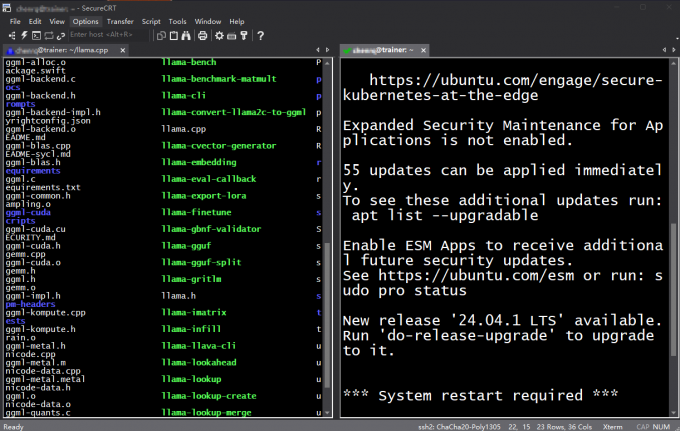Click the SecureCRT application icon in title bar

click(x=7, y=8)
